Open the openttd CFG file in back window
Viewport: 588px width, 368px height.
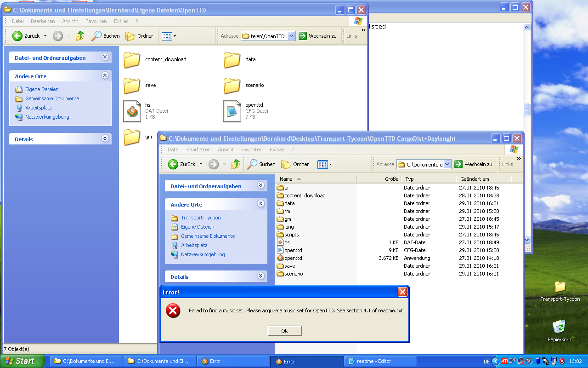pyautogui.click(x=232, y=111)
